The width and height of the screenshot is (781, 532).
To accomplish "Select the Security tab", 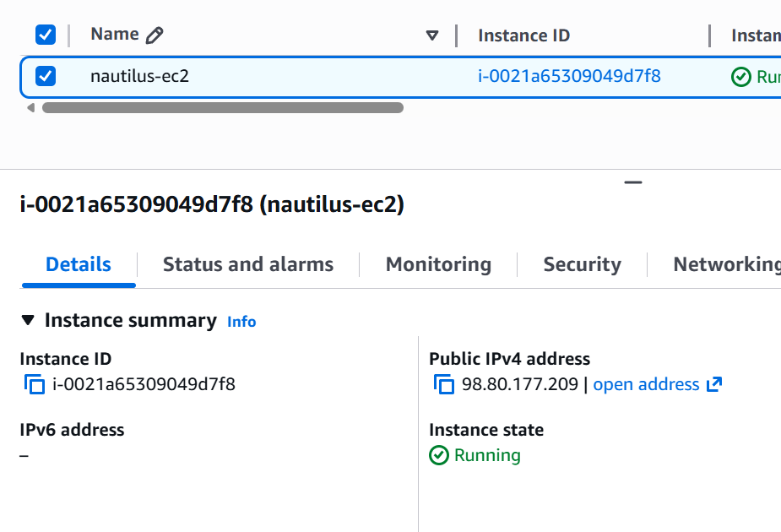I will click(582, 264).
